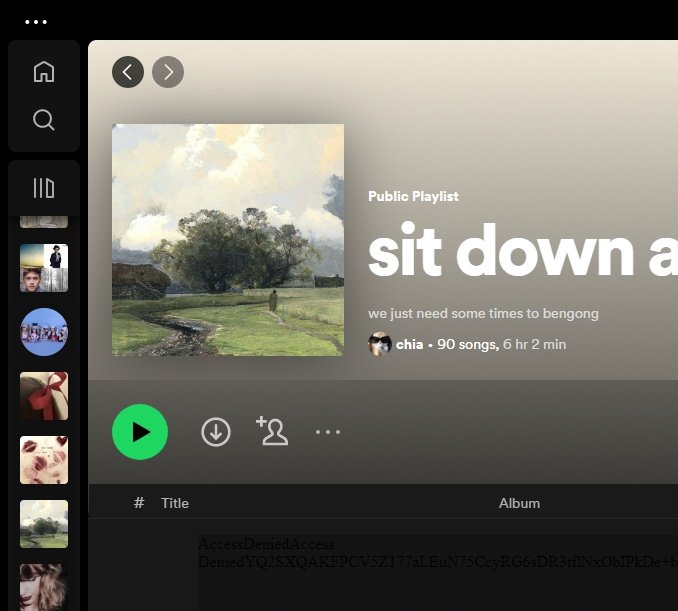
Task: Open the blonde woman cover at sidebar bottom
Action: tap(44, 587)
